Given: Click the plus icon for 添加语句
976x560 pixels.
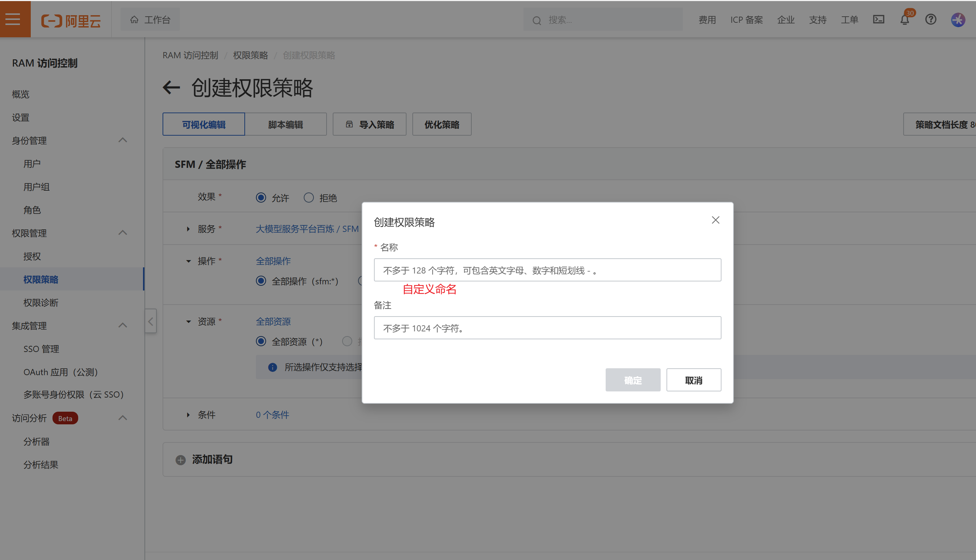Looking at the screenshot, I should point(181,460).
